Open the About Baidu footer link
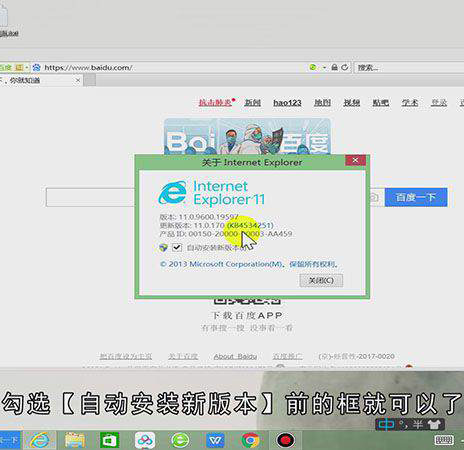Viewport: 464px width, 450px height. click(x=235, y=356)
